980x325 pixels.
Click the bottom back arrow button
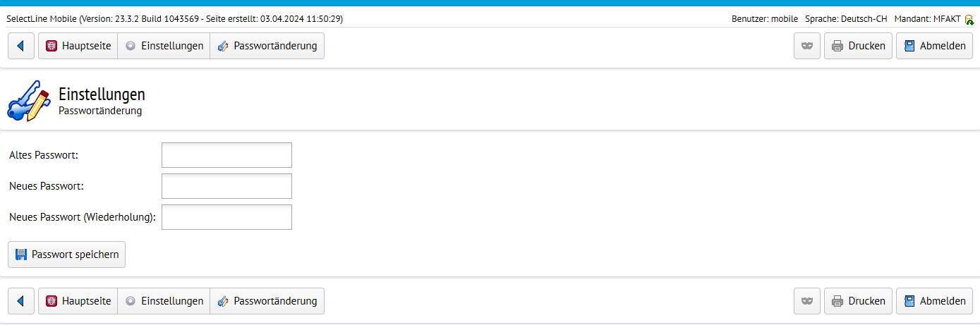(21, 301)
